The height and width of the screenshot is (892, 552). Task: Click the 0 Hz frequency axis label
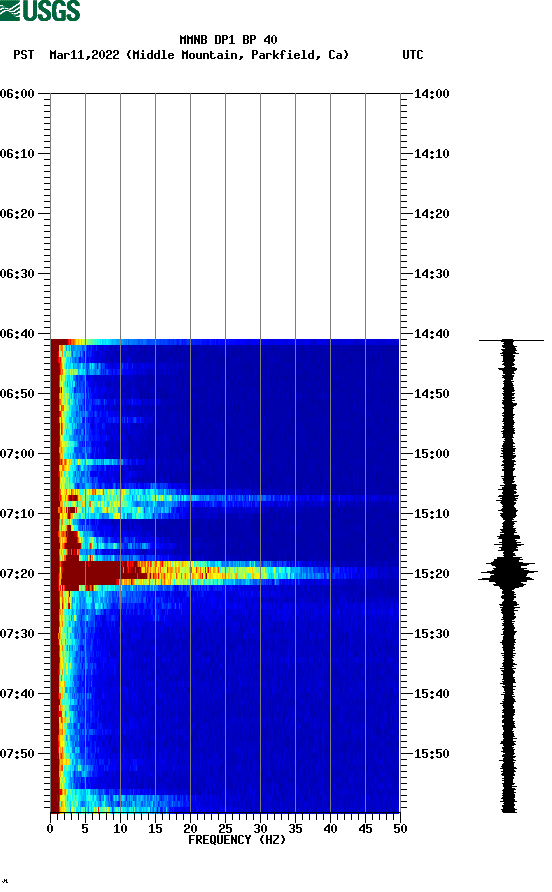[x=50, y=829]
